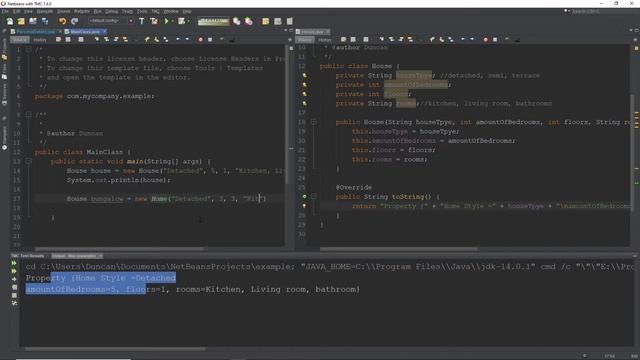Click Next Bookmark icon in House.java editor toolbar
This screenshot has height=360, width=640.
(441, 40)
